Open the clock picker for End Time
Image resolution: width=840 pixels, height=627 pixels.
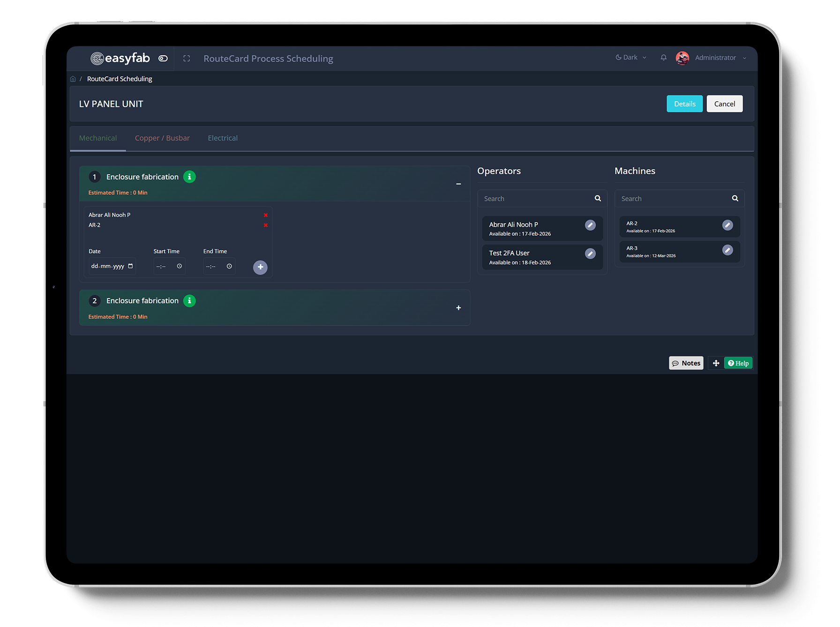click(x=229, y=266)
